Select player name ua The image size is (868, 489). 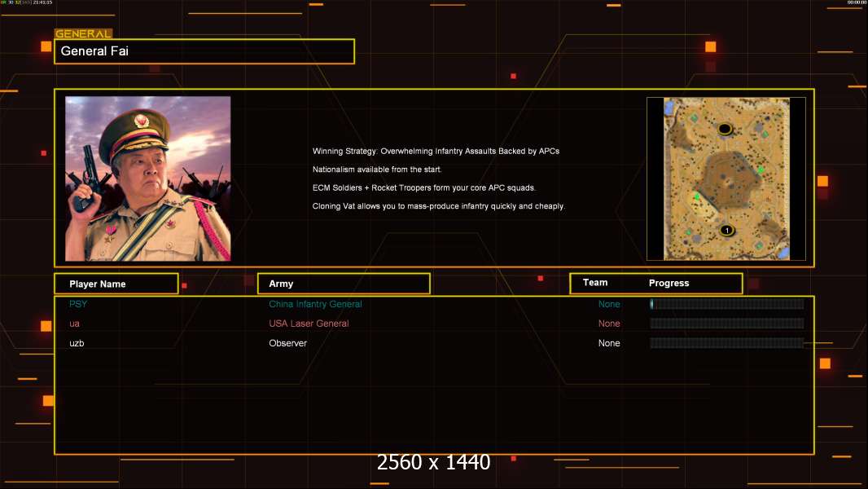(x=74, y=324)
